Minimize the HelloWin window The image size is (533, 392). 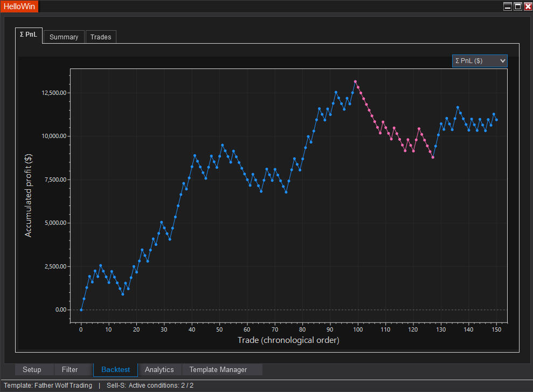508,6
